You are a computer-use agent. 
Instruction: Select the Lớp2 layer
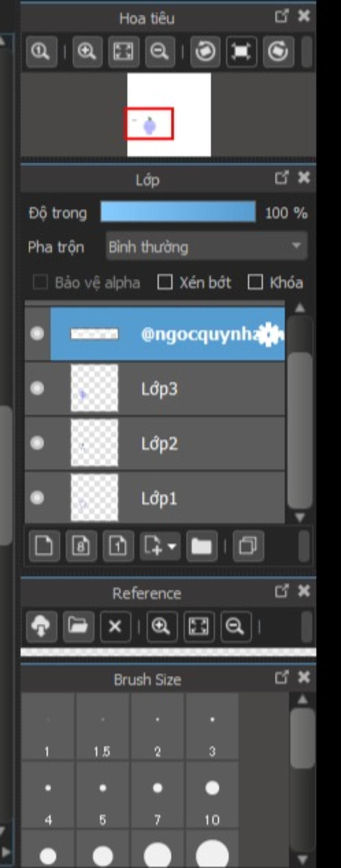155,443
